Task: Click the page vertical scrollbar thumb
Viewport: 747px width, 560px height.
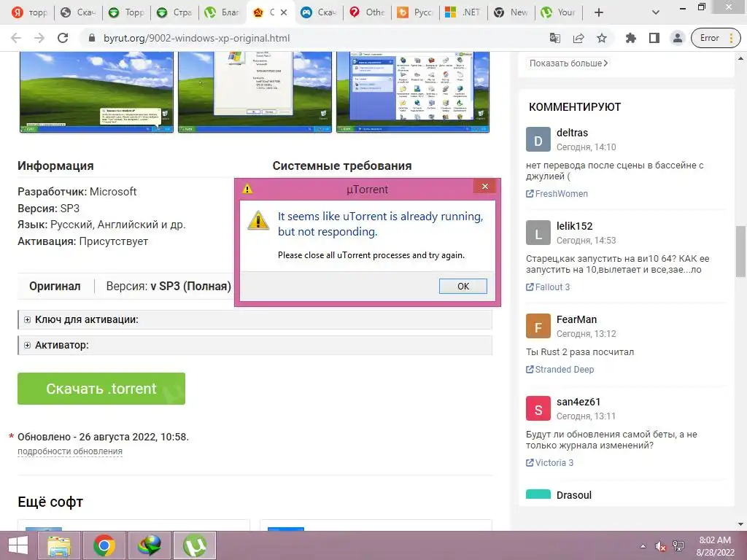Action: pyautogui.click(x=740, y=251)
